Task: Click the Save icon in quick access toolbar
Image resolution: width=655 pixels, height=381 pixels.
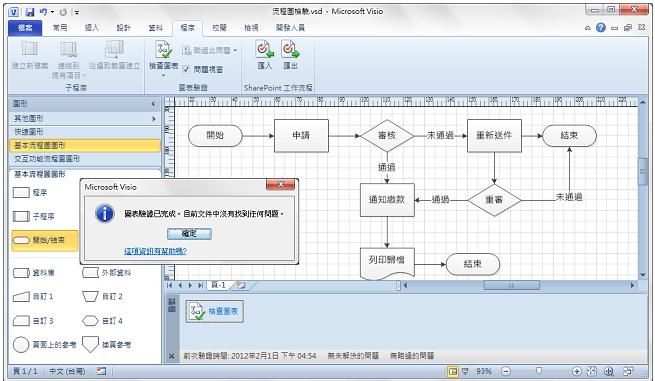Action: pyautogui.click(x=29, y=12)
